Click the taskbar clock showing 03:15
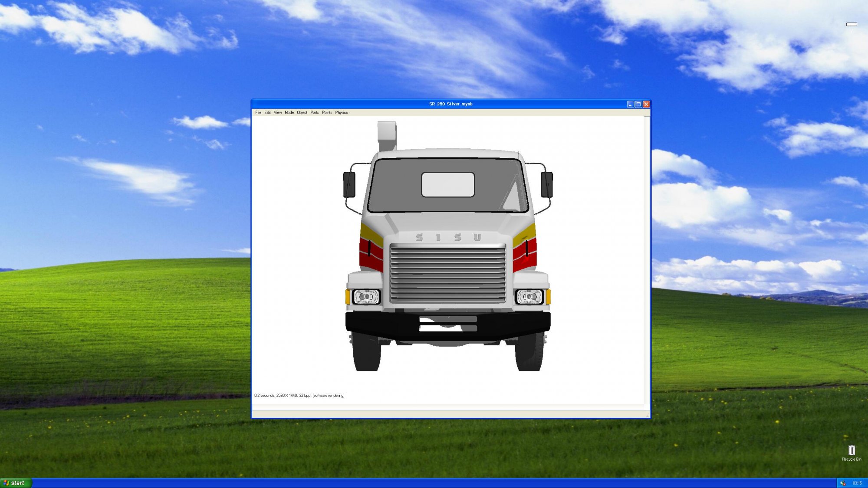The width and height of the screenshot is (868, 488). (857, 483)
